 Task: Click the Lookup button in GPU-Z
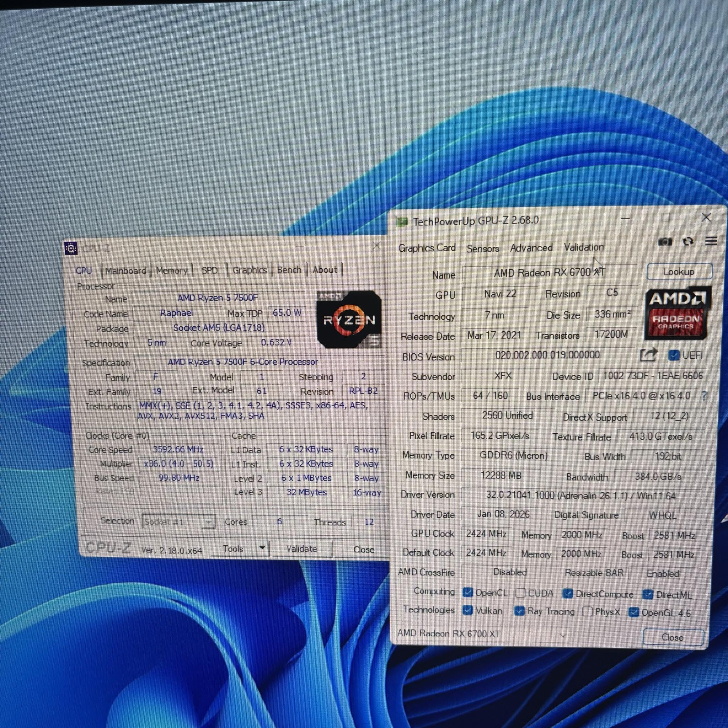pos(679,272)
